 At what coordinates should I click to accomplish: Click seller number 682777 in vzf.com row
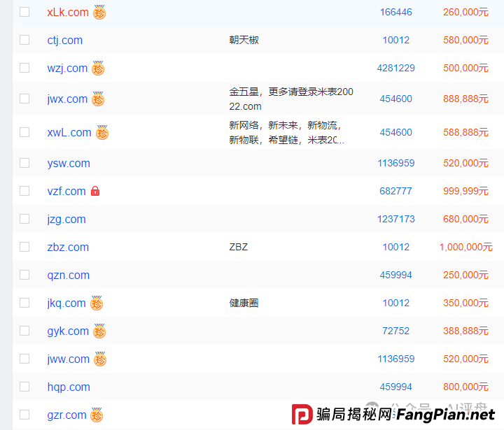395,191
